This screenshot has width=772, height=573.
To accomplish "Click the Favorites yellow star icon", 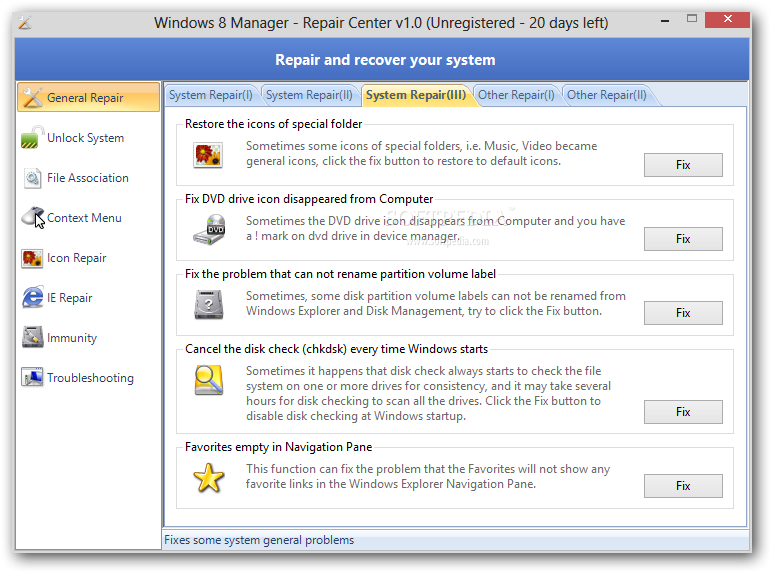I will tap(209, 478).
